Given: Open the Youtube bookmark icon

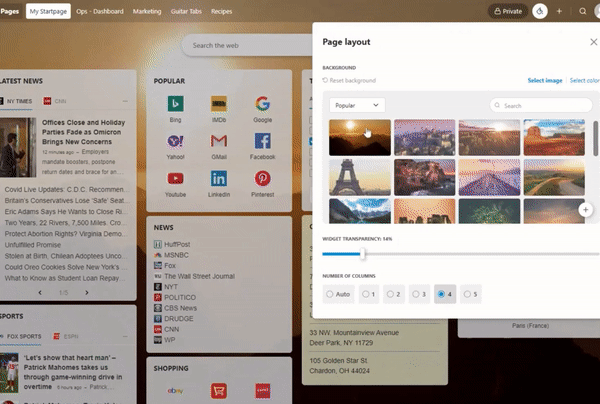Looking at the screenshot, I should [175, 179].
